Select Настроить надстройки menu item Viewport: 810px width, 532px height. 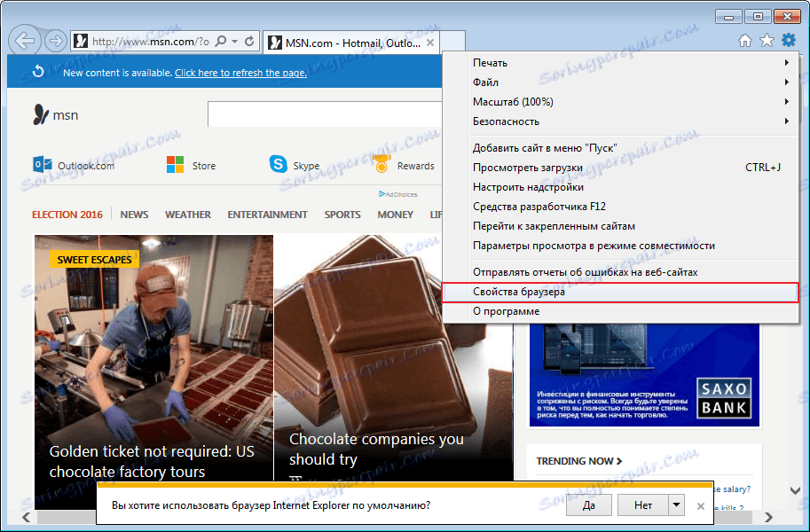[620, 187]
